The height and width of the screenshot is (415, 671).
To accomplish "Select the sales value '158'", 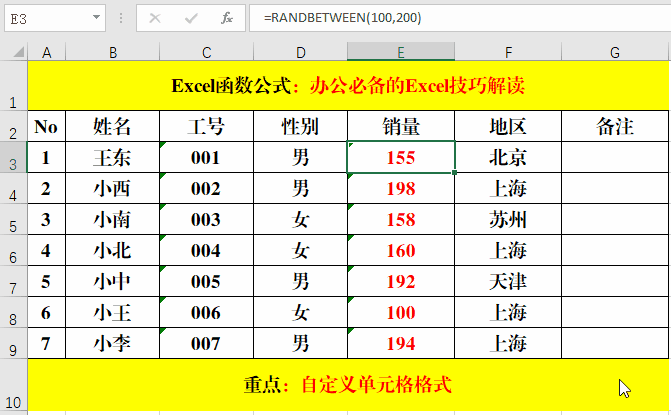I will 401,219.
